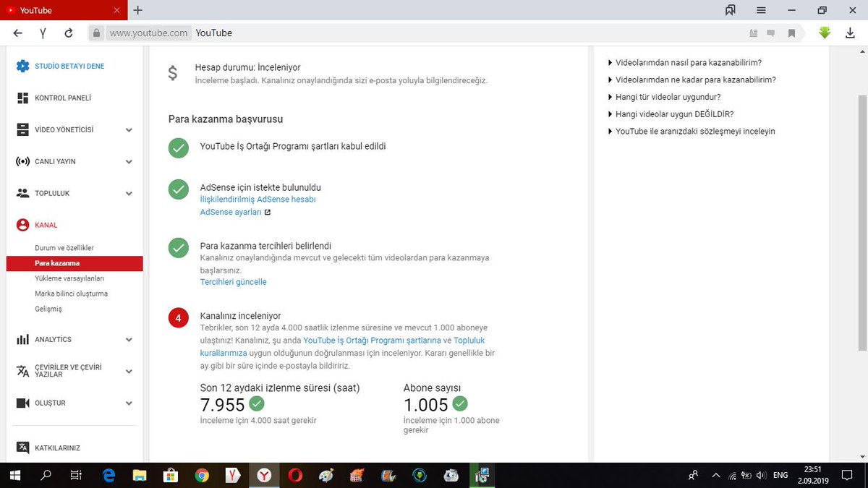Click the Topluluk people icon
Viewport: 868px width, 488px height.
[22, 193]
